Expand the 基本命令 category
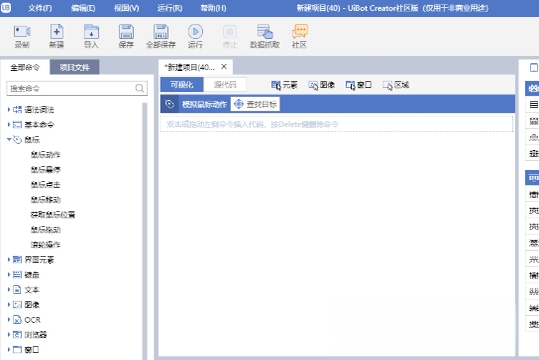The image size is (539, 360). click(x=9, y=124)
